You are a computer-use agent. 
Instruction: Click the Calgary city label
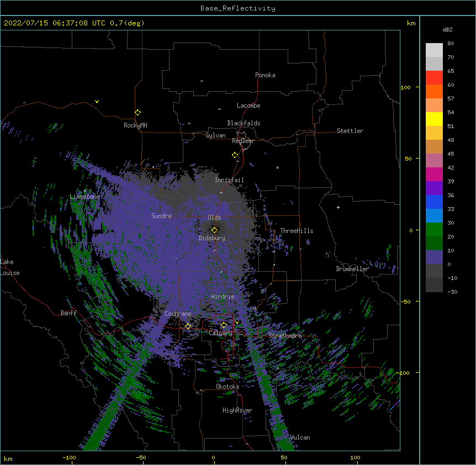coord(220,333)
